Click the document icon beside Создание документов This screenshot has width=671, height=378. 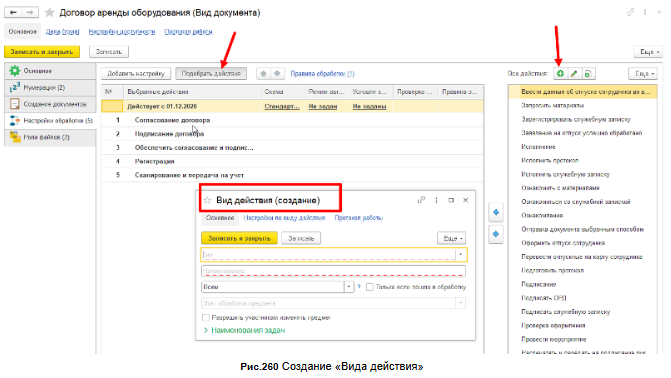pyautogui.click(x=15, y=104)
